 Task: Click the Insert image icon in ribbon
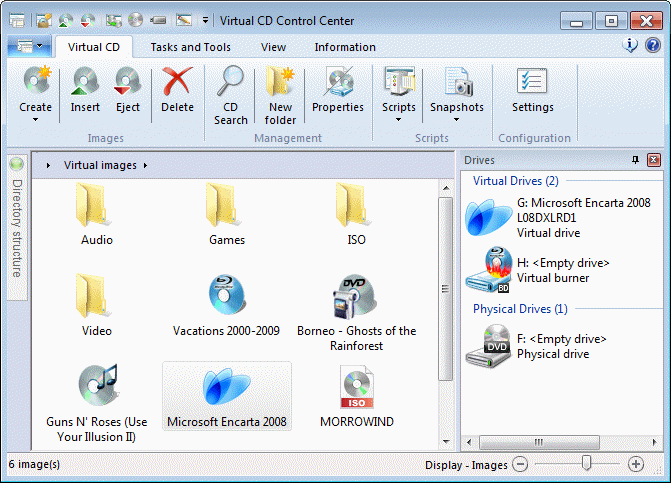coord(85,80)
